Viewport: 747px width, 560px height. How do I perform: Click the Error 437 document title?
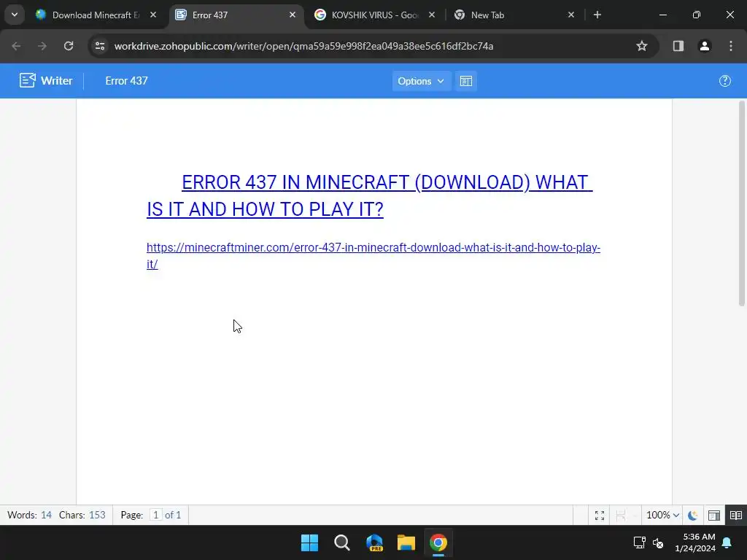coord(126,80)
